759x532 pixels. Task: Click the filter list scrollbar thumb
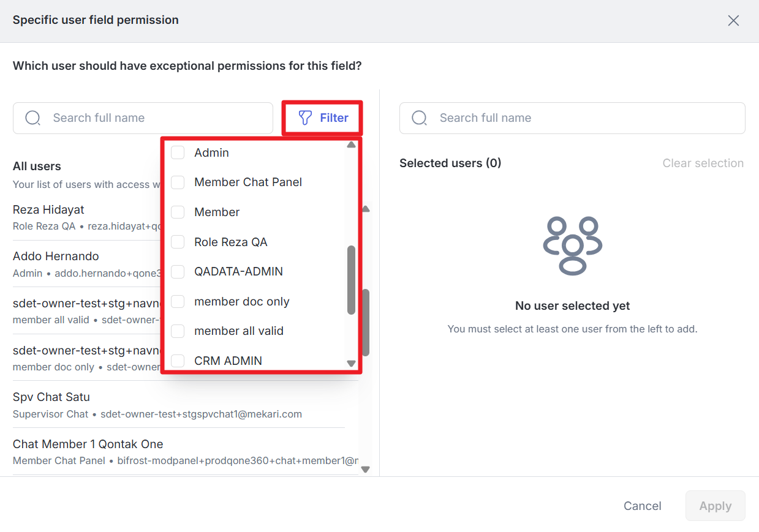click(x=351, y=280)
